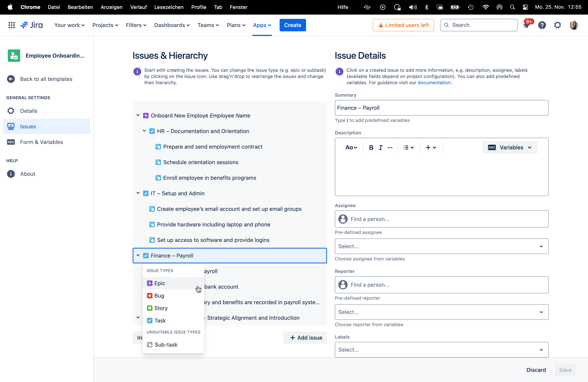Screen dimensions: 588x382
Task: Click the issue type icon of Finance – Payroll
Action: pos(146,256)
